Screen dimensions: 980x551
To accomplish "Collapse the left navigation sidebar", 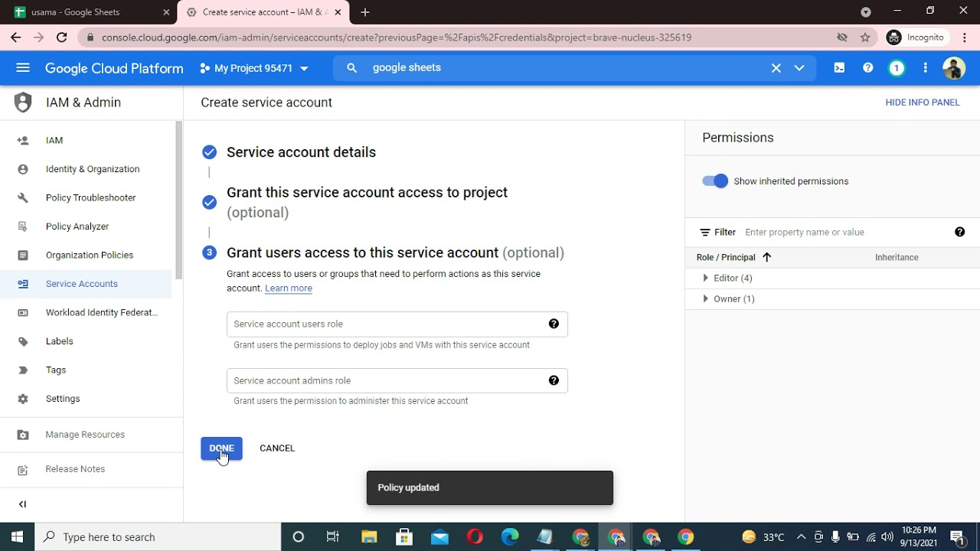I will 22,504.
